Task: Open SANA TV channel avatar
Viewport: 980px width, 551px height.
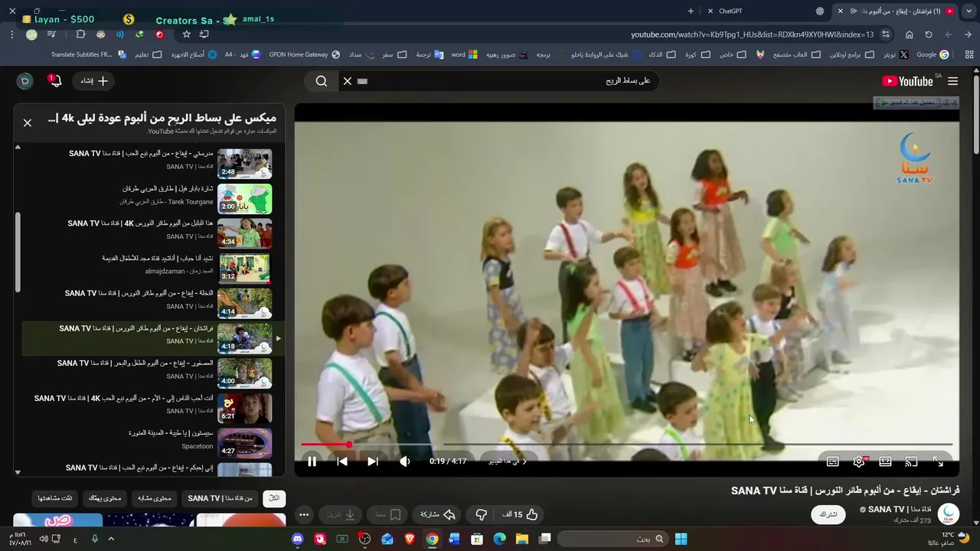Action: (x=949, y=514)
